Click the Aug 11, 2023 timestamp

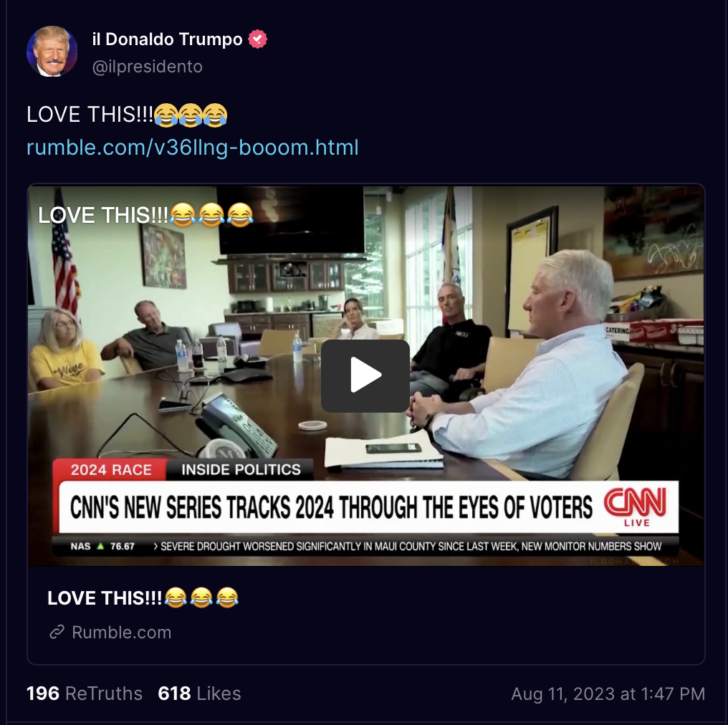608,694
